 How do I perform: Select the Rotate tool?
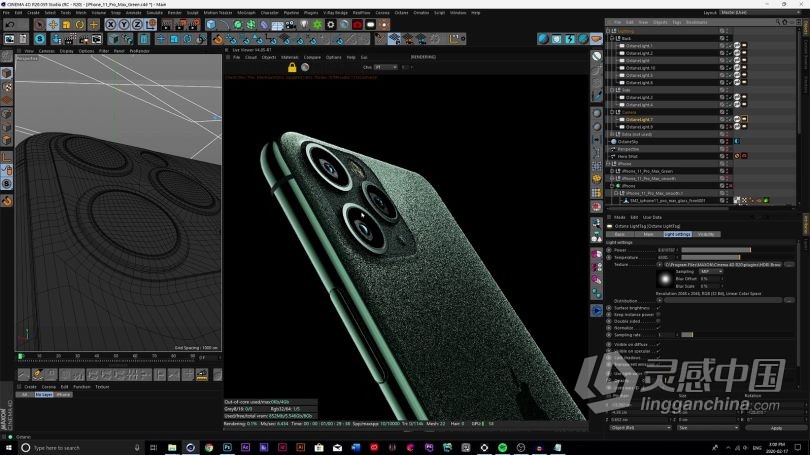tap(80, 24)
